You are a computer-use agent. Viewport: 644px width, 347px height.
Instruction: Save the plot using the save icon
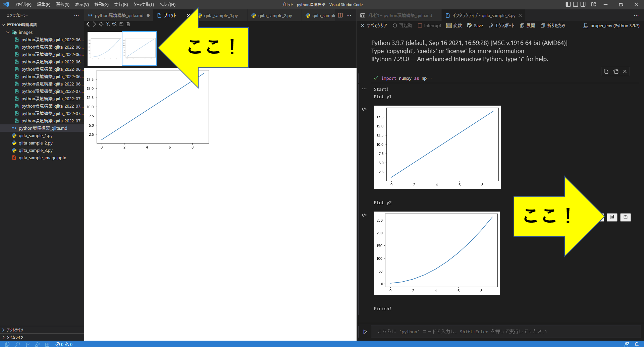pos(121,24)
